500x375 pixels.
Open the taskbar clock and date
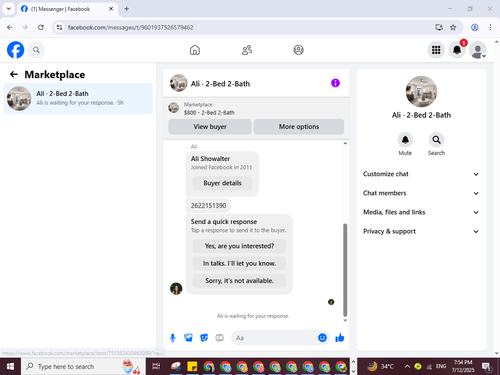point(463,366)
